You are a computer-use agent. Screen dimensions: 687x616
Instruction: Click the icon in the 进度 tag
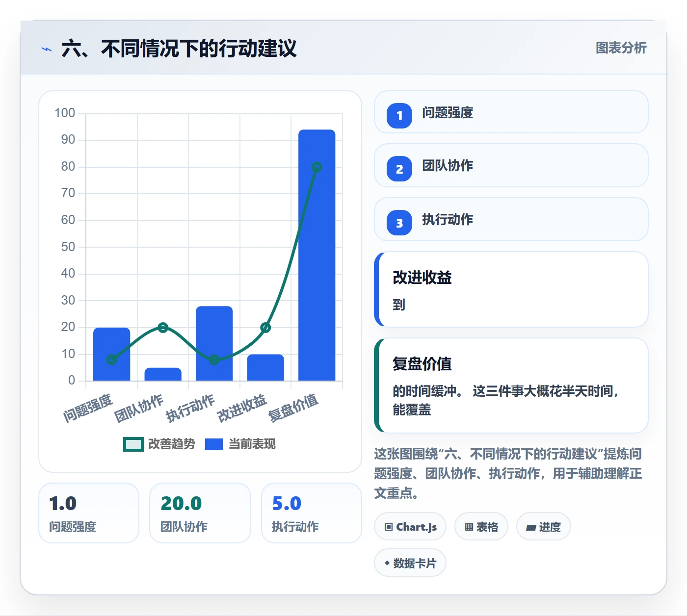(x=531, y=527)
